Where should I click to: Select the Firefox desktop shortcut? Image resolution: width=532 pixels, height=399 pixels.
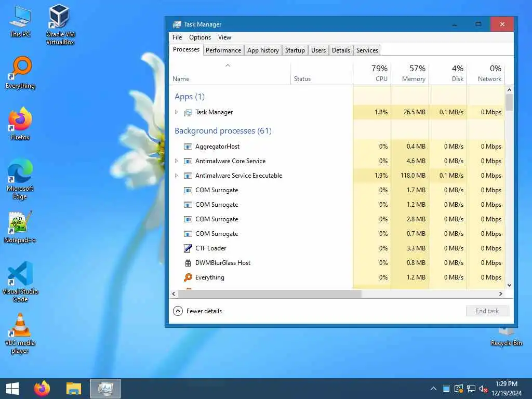(x=20, y=124)
